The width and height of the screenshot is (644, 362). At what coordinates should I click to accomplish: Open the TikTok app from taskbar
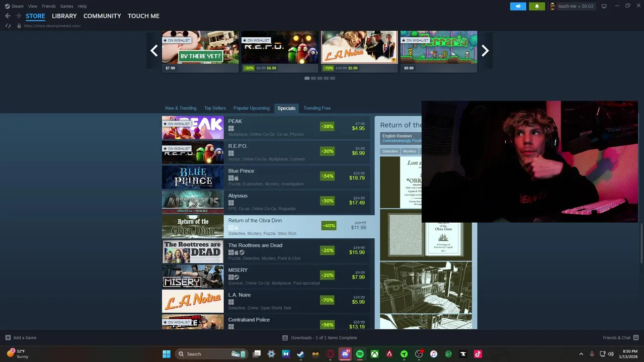pyautogui.click(x=477, y=354)
